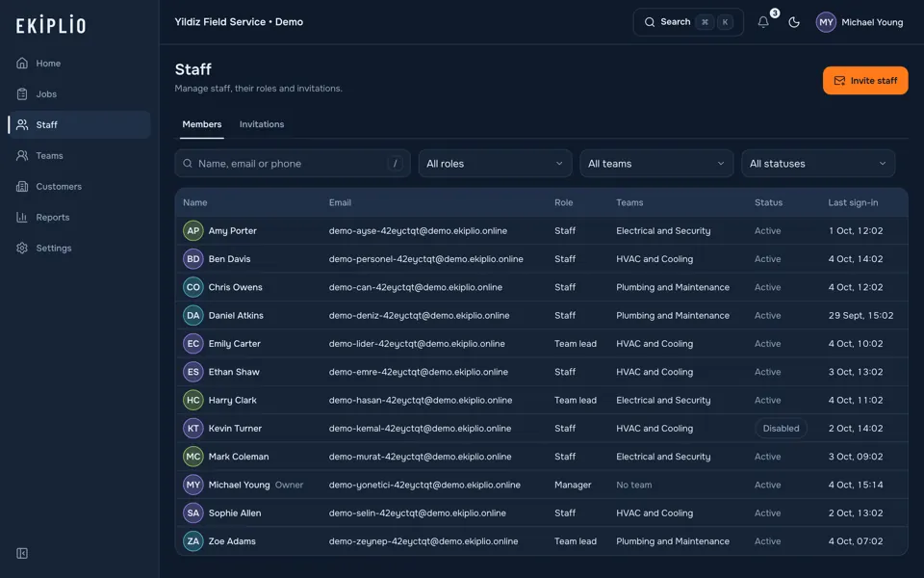Click Zoe Adams's ZA avatar
Screen dimensions: 924x578
(x=193, y=540)
